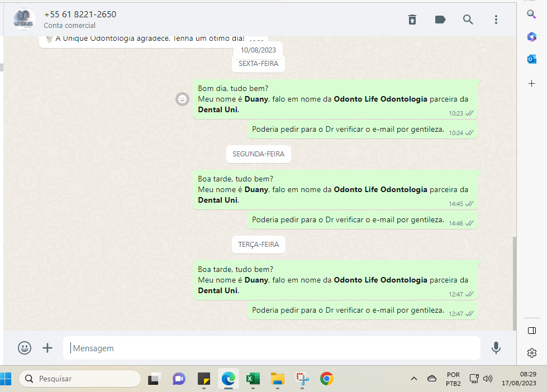Open the Teams chat taskbar icon
The height and width of the screenshot is (392, 547).
coord(179,379)
